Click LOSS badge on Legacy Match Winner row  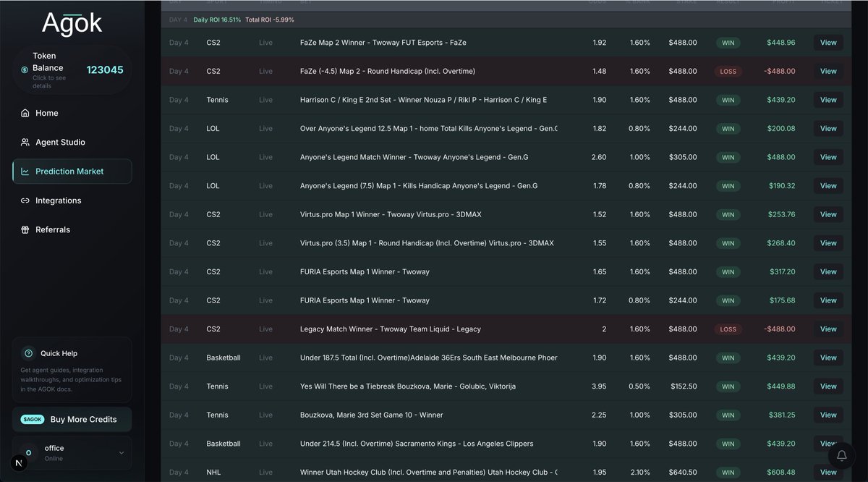pyautogui.click(x=728, y=329)
